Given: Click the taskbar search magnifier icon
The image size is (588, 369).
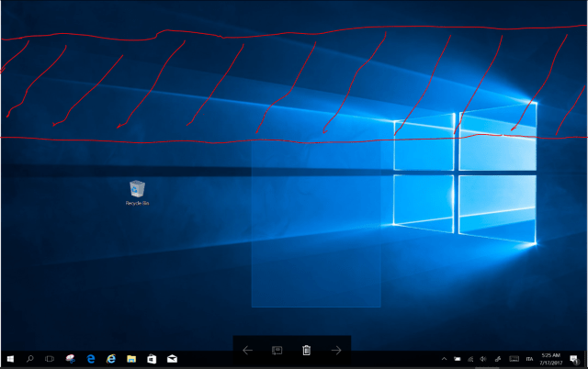Looking at the screenshot, I should (x=29, y=358).
